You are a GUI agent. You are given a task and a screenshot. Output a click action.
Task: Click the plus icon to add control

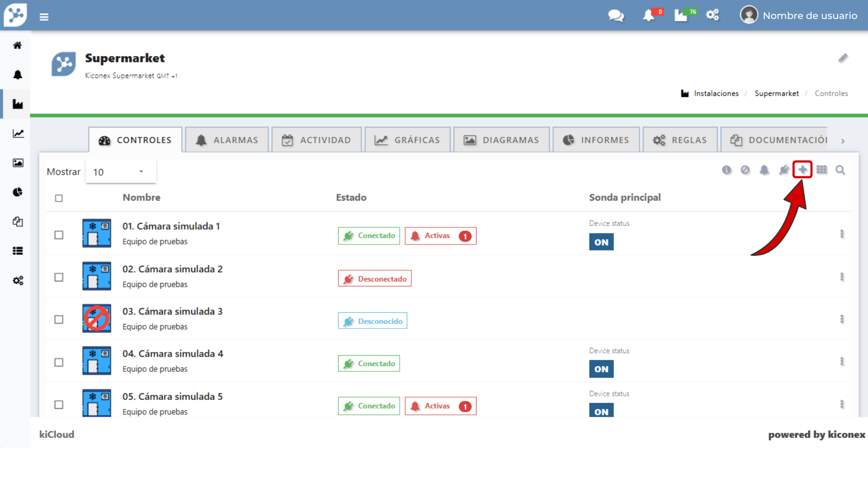click(x=802, y=170)
